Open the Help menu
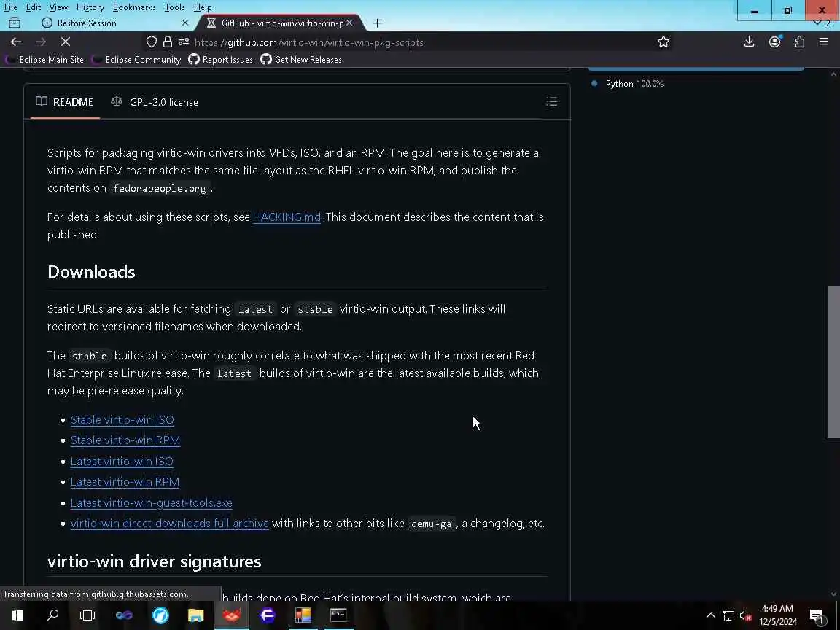840x630 pixels. (x=203, y=7)
